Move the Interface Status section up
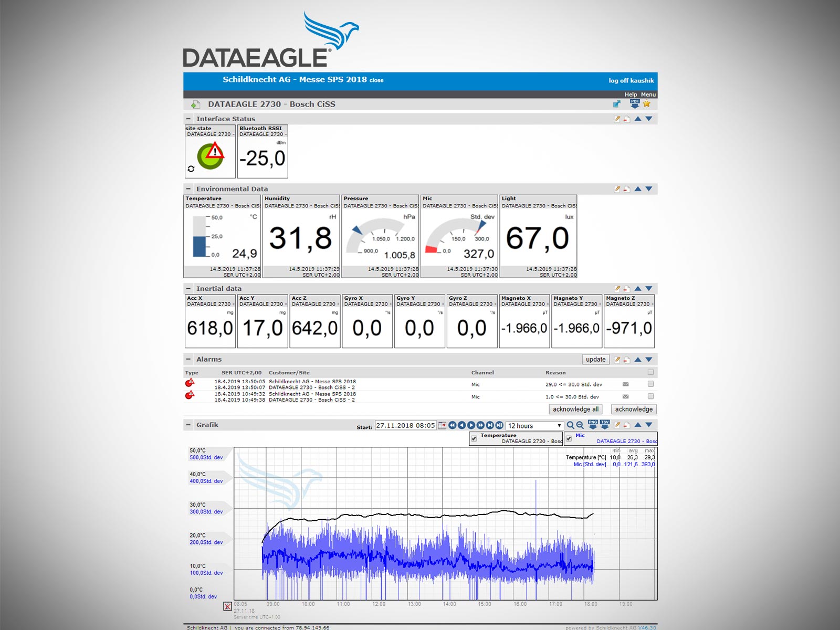The image size is (840, 630). coord(638,119)
